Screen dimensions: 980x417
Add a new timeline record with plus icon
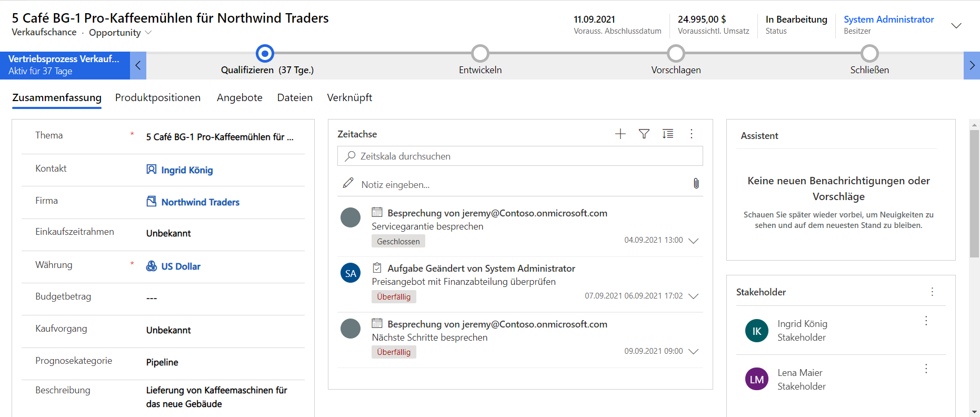click(621, 134)
